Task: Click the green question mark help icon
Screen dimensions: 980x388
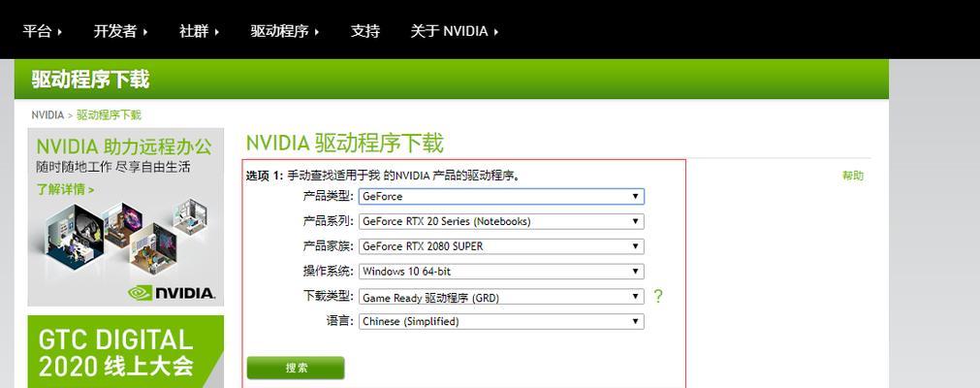Action: [657, 297]
